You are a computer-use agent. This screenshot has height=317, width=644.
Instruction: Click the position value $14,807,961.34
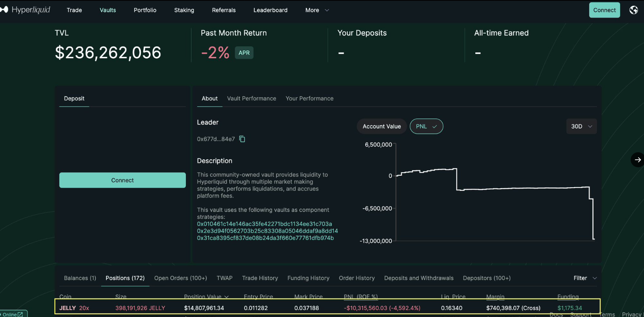click(204, 308)
